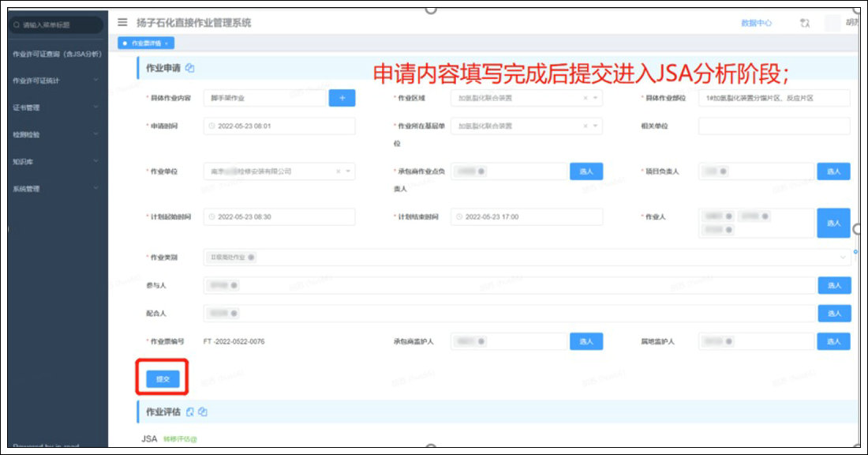Open the 作业所在基层单位 dropdown arrow
868x455 pixels.
coord(596,126)
